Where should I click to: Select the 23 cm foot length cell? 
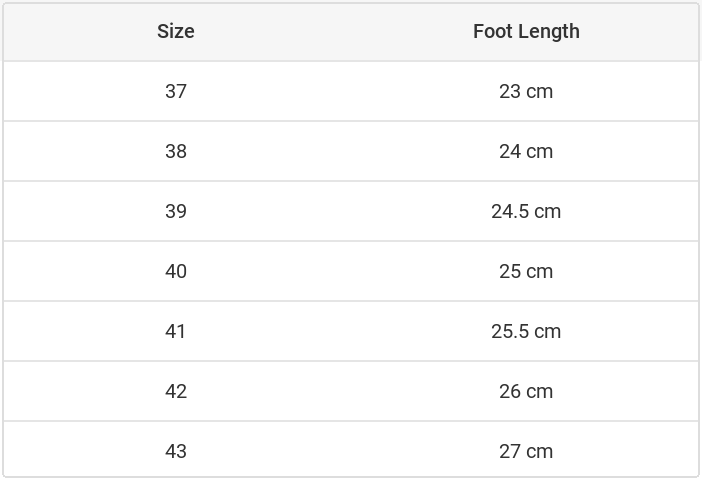pos(526,91)
